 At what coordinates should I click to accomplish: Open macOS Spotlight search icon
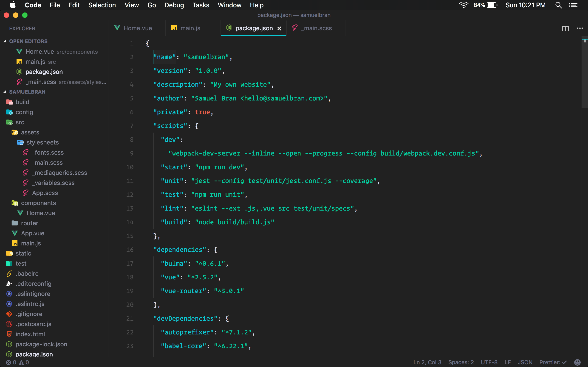[558, 5]
